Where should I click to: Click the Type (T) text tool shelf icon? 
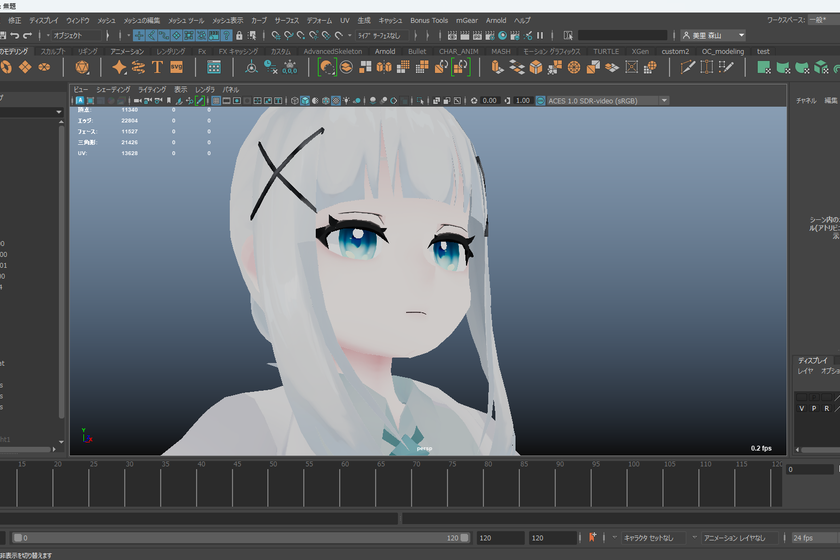coord(157,67)
